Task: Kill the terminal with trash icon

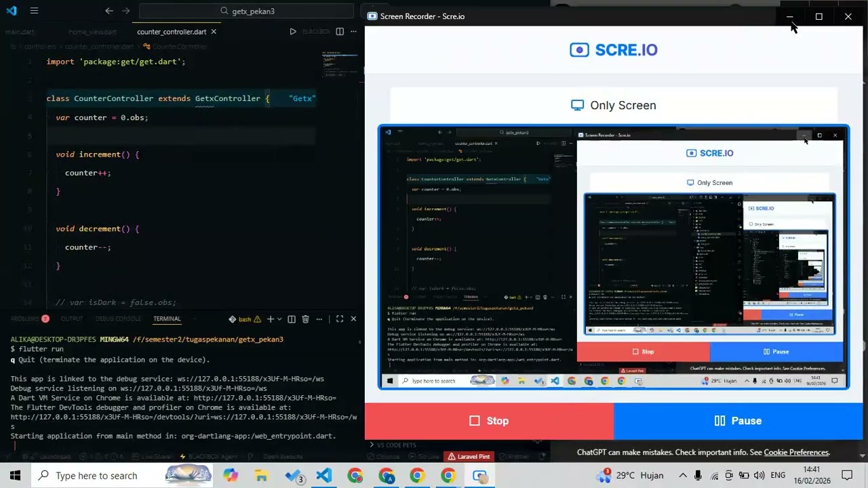Action: 305,319
